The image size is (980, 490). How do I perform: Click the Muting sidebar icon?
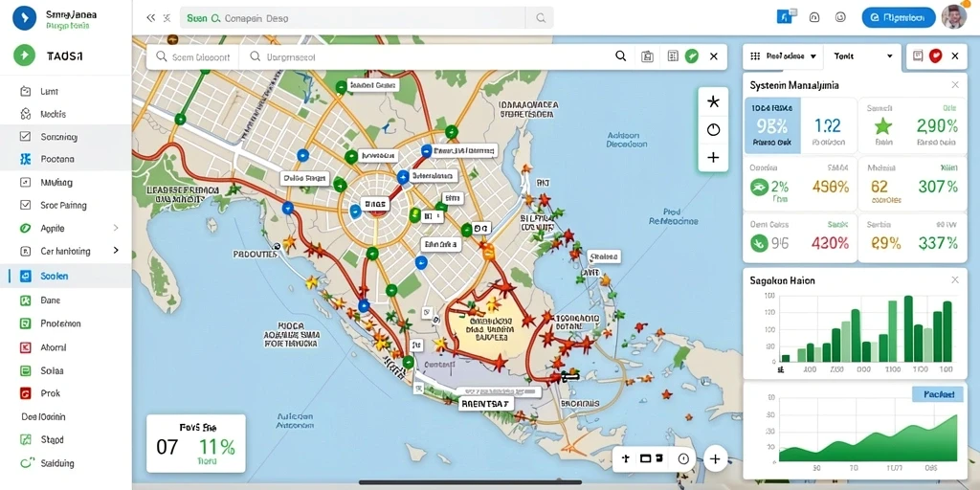point(26,183)
